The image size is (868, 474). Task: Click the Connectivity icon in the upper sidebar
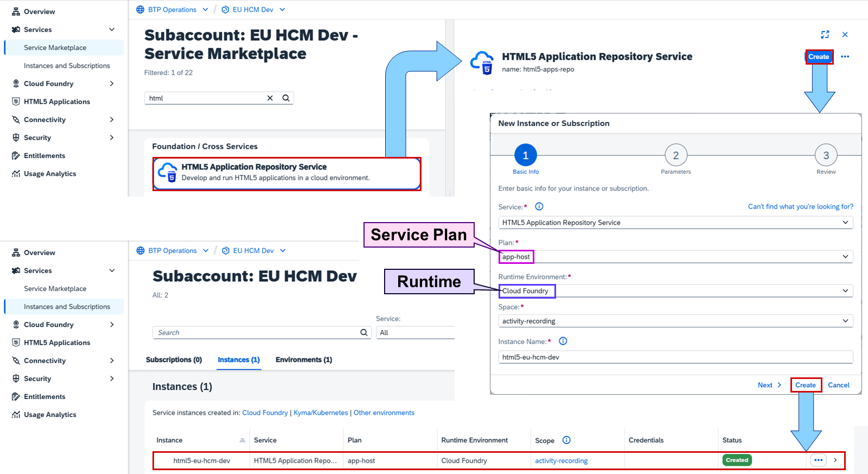pos(16,119)
